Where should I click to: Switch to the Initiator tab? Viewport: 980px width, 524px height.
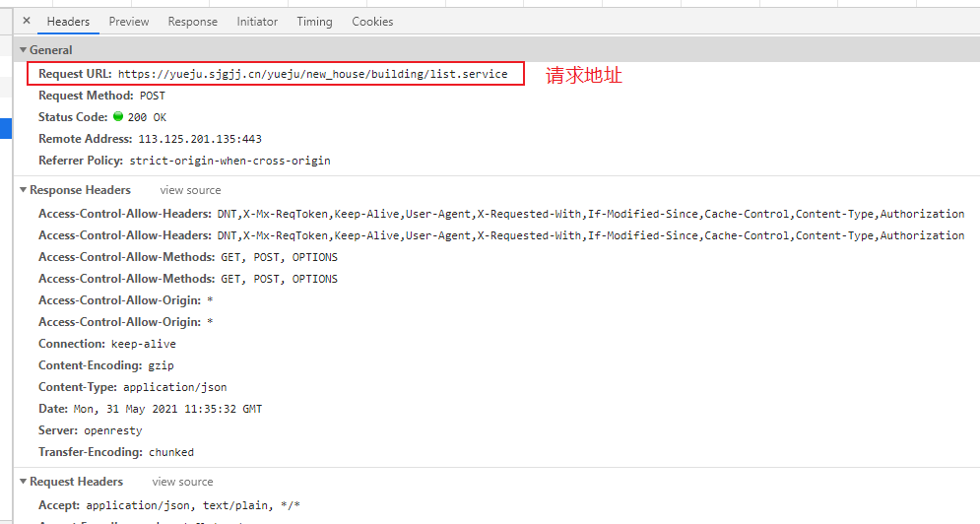coord(257,22)
